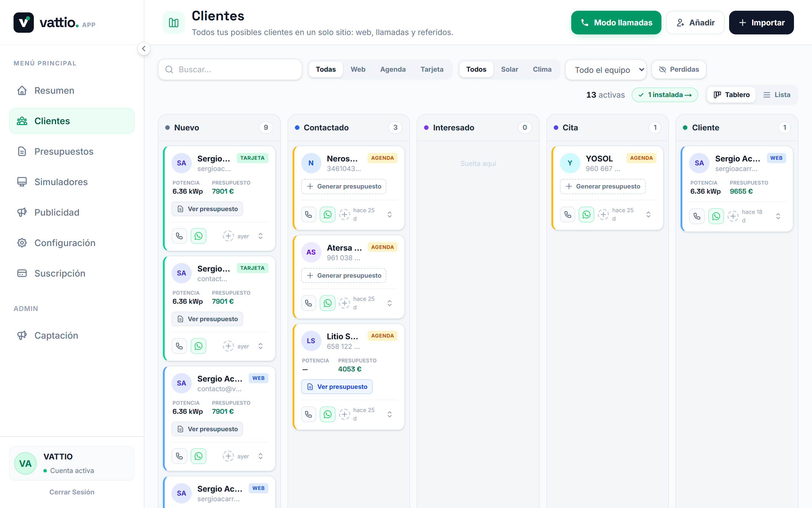This screenshot has width=812, height=508.
Task: Expand stage selector on Litio S... card
Action: pos(390,414)
